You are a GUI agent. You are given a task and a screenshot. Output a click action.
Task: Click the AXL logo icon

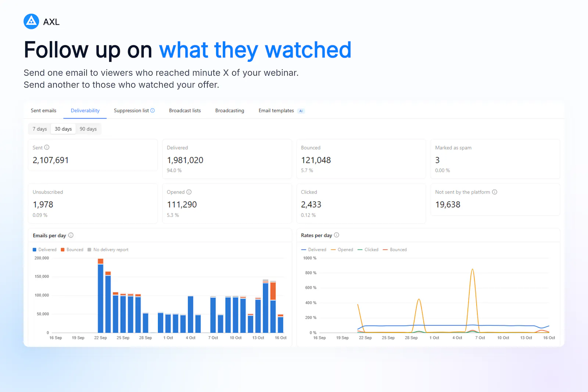pyautogui.click(x=31, y=22)
